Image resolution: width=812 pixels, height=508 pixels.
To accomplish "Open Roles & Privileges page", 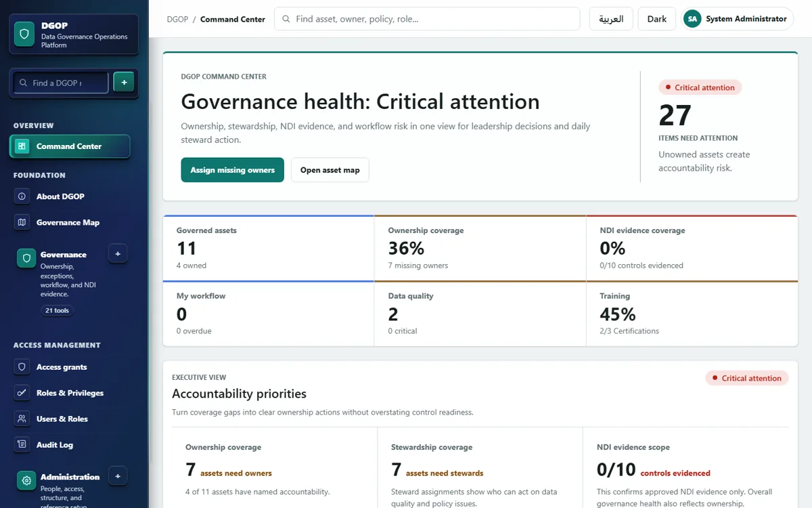I will pos(70,393).
